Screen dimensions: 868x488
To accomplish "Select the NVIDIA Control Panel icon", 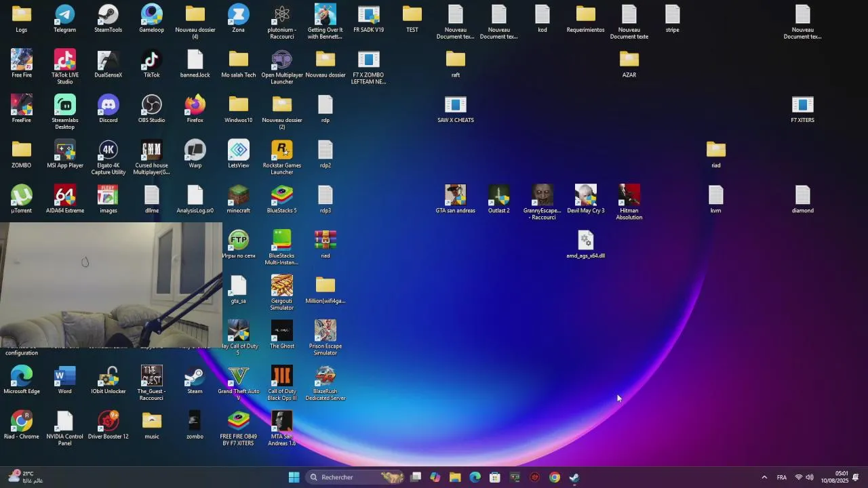I will pyautogui.click(x=65, y=428).
